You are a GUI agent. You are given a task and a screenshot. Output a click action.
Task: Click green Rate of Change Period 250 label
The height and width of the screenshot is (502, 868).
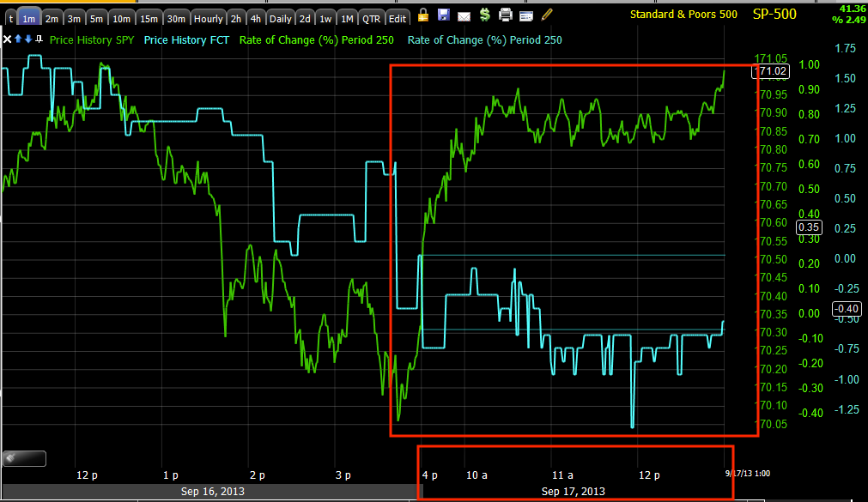click(317, 39)
